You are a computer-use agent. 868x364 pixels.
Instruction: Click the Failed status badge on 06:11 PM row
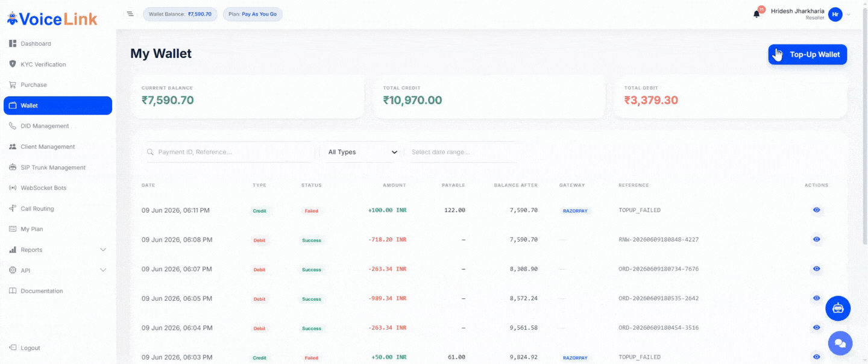point(312,211)
